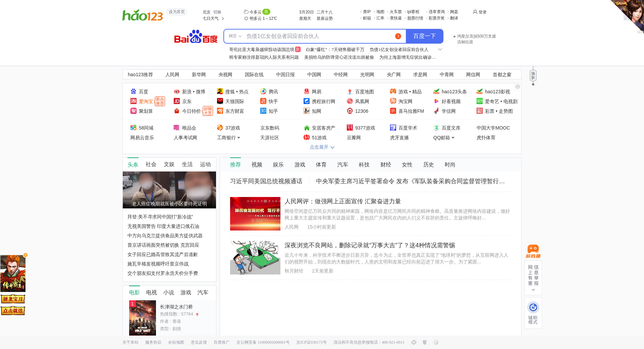Toggle 辅助模式 accessibility mode
The width and height of the screenshot is (644, 349).
tap(533, 312)
